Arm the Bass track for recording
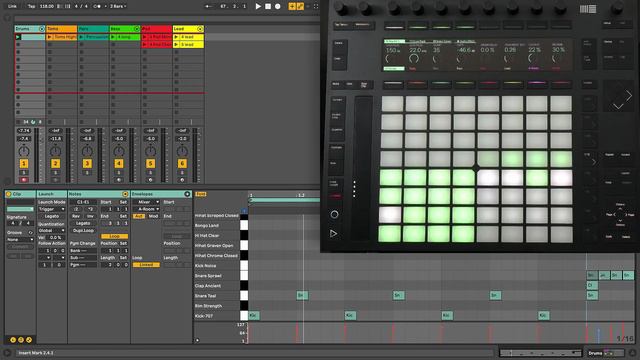Screen dimensions: 640x360 coord(119,180)
